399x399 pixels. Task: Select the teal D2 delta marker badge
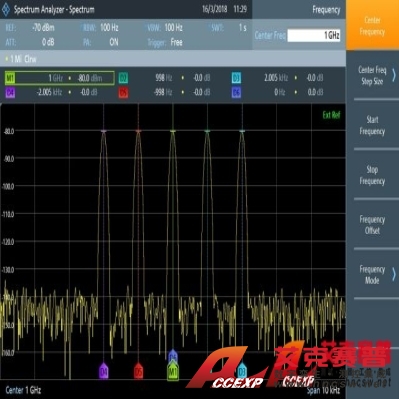(x=123, y=78)
